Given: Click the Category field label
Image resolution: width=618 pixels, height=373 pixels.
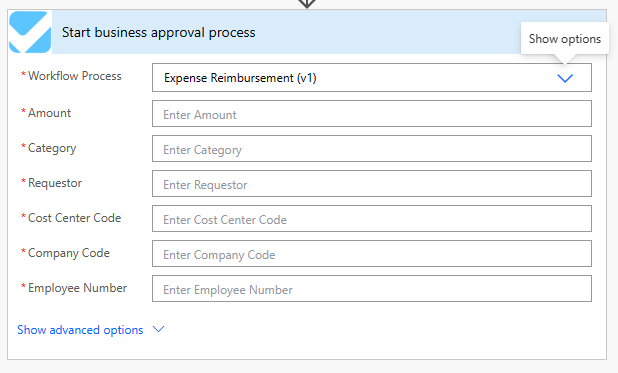Looking at the screenshot, I should (52, 148).
